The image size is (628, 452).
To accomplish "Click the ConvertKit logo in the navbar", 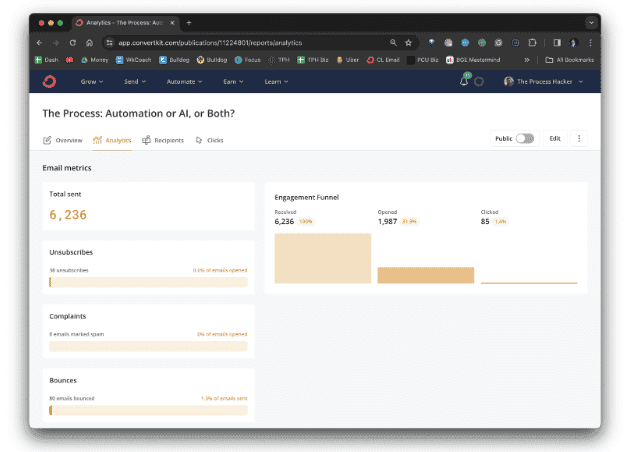I will point(50,81).
